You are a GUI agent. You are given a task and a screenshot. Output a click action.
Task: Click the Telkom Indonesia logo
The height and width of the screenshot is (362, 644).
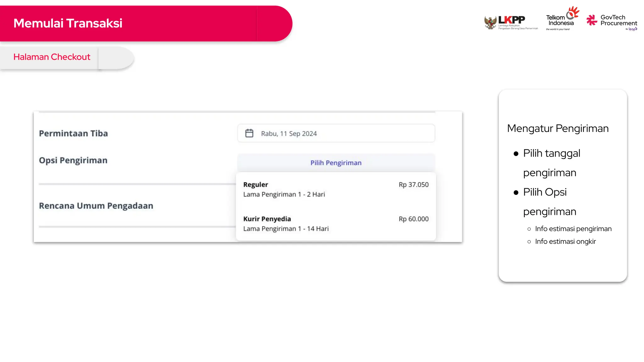[562, 19]
